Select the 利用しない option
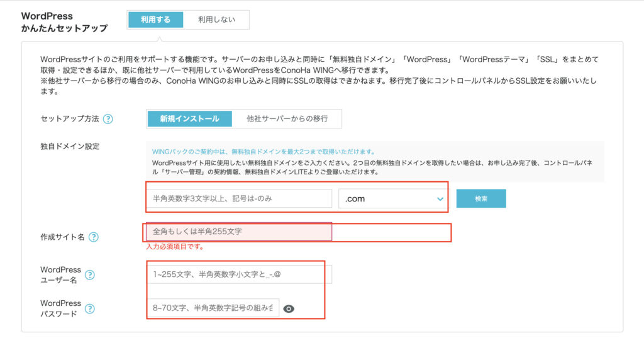This screenshot has width=644, height=338. tap(216, 20)
